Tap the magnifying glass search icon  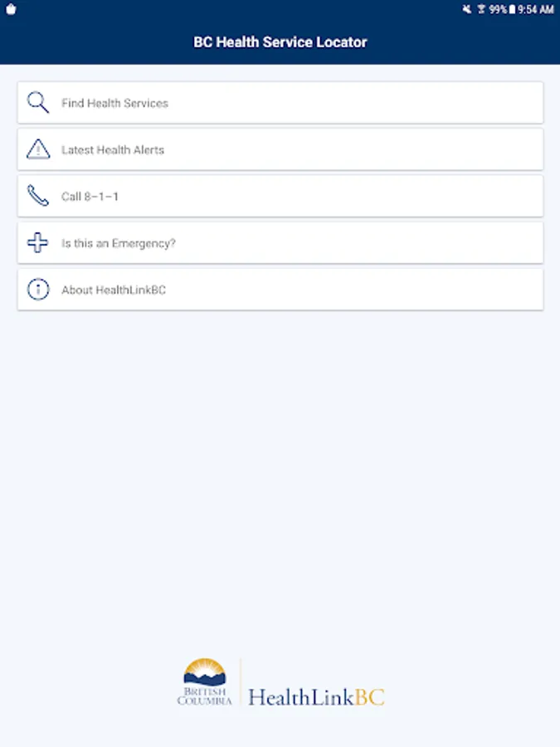[x=37, y=102]
